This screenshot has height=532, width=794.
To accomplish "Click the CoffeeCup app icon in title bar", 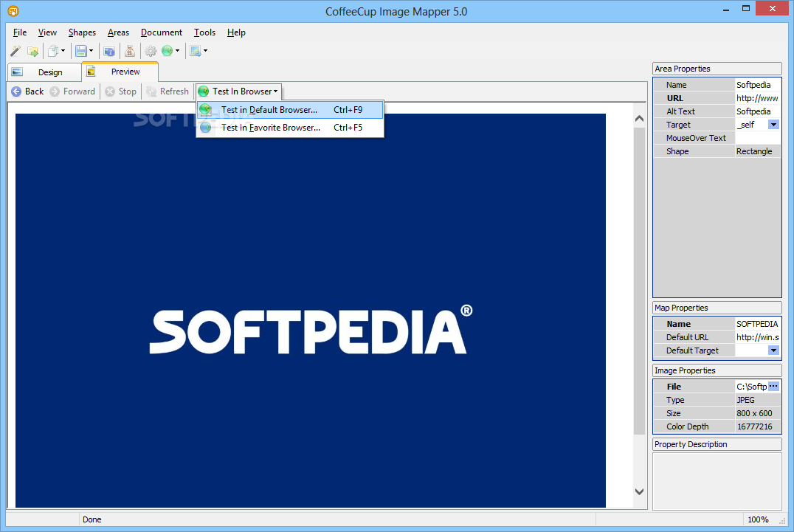I will (x=13, y=10).
